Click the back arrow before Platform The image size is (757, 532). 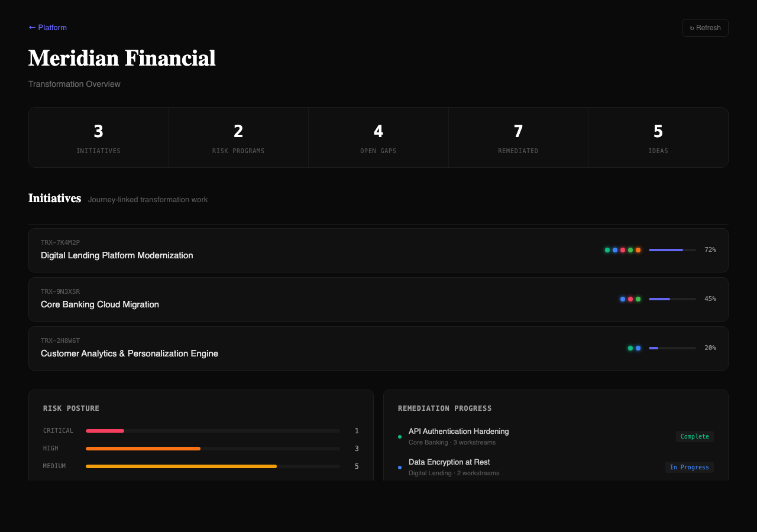coord(31,27)
